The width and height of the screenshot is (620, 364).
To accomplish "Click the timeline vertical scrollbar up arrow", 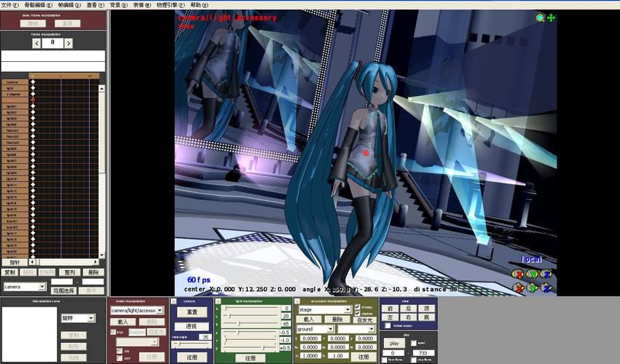I will point(101,89).
